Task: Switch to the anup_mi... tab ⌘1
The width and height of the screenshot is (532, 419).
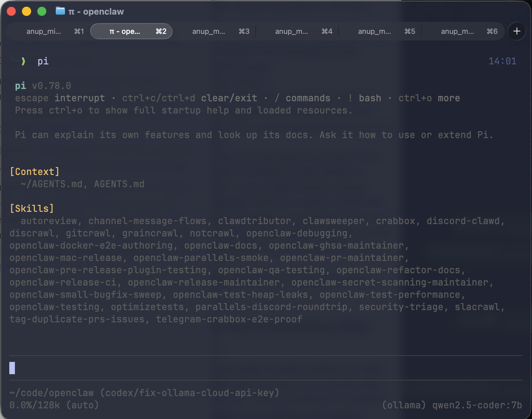Action: tap(48, 31)
